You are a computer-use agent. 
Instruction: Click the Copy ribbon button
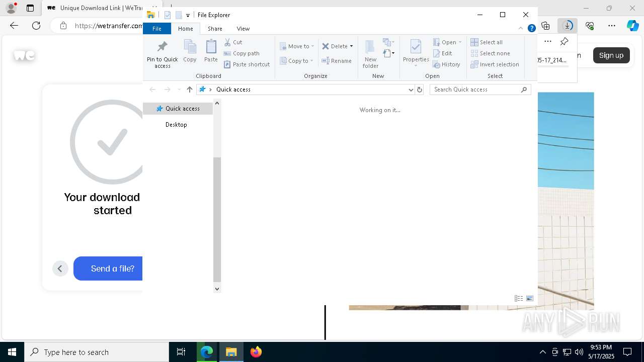coord(190,51)
